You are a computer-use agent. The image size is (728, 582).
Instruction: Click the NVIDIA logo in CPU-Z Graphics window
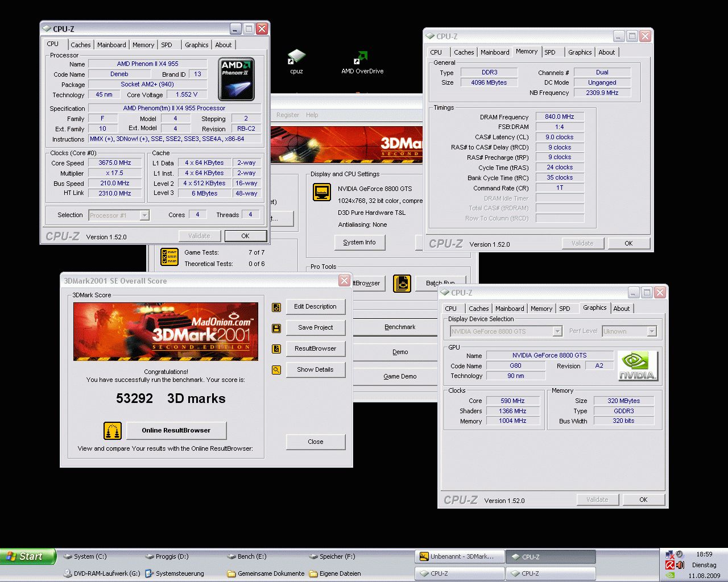pyautogui.click(x=638, y=365)
